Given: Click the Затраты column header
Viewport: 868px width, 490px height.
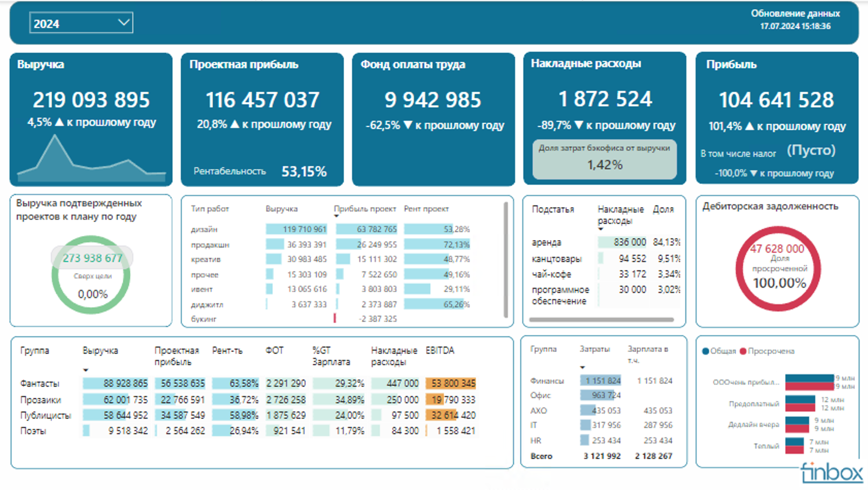Looking at the screenshot, I should [x=594, y=349].
